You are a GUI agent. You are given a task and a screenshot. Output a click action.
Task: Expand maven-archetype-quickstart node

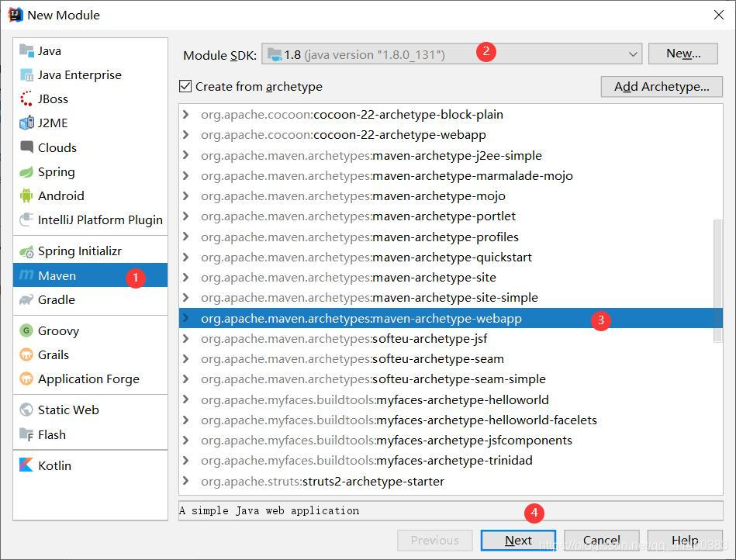point(186,257)
